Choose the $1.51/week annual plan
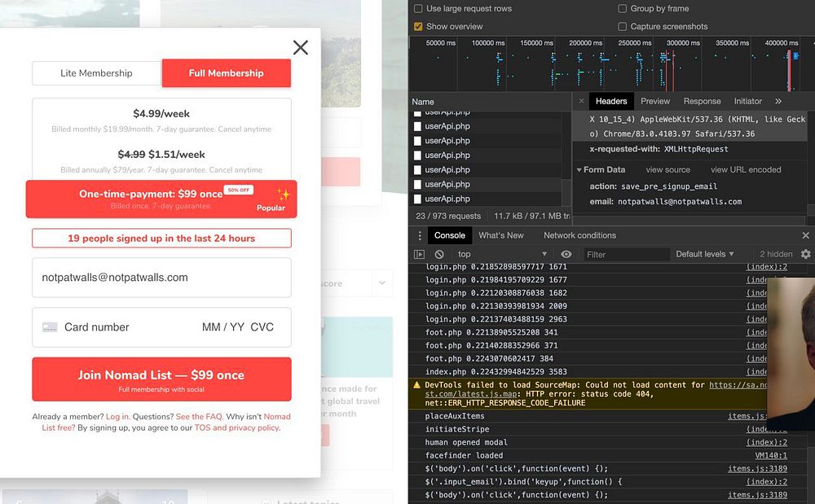Viewport: 815px width, 504px height. point(161,161)
